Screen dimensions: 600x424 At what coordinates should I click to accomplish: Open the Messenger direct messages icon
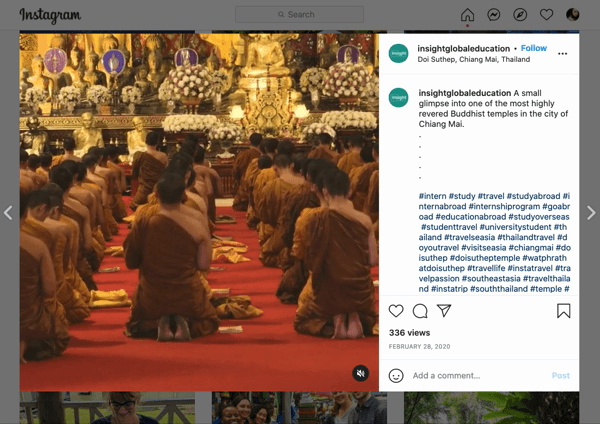tap(494, 15)
